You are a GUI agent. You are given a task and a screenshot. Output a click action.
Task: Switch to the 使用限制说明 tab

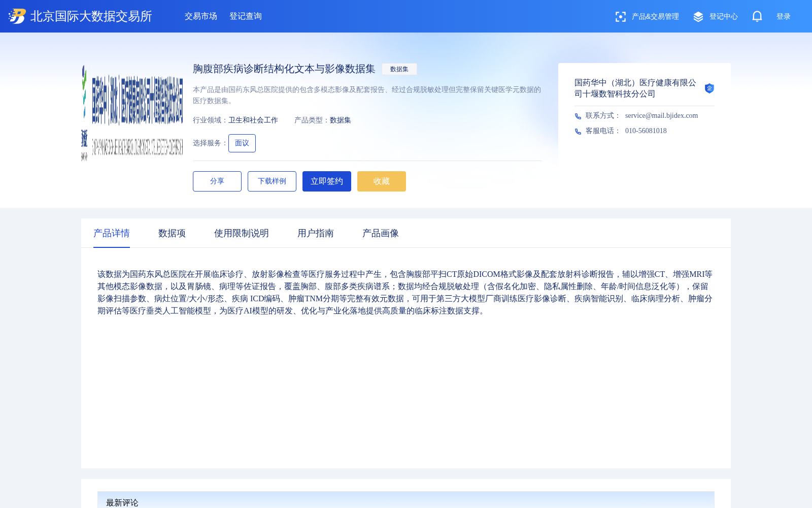242,233
